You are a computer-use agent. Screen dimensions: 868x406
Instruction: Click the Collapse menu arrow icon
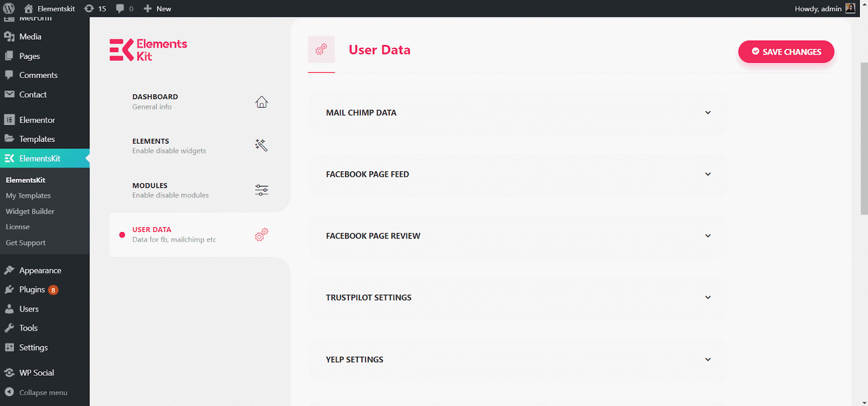pyautogui.click(x=9, y=392)
